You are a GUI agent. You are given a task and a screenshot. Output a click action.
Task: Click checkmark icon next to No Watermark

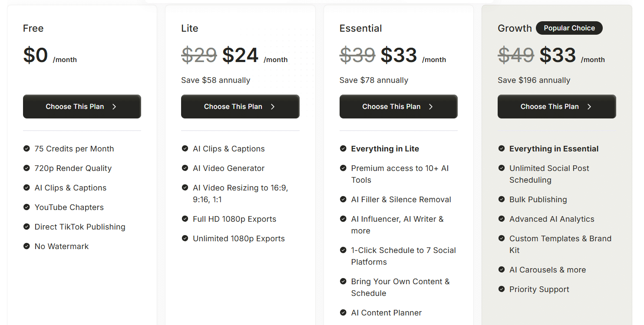26,246
